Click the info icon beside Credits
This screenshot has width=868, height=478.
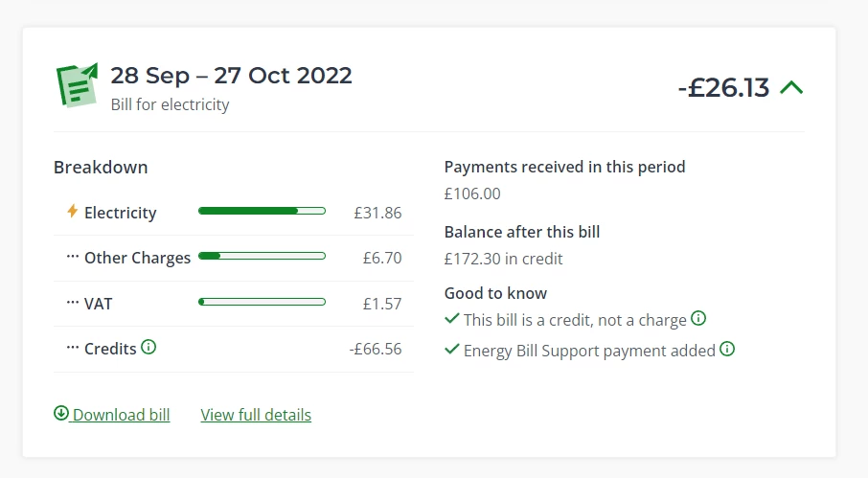click(148, 348)
